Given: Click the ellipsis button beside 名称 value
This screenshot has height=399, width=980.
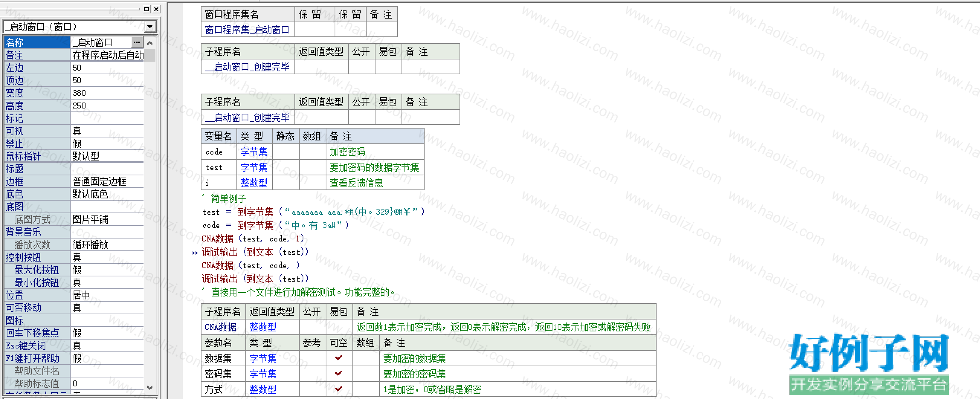Looking at the screenshot, I should [x=137, y=42].
